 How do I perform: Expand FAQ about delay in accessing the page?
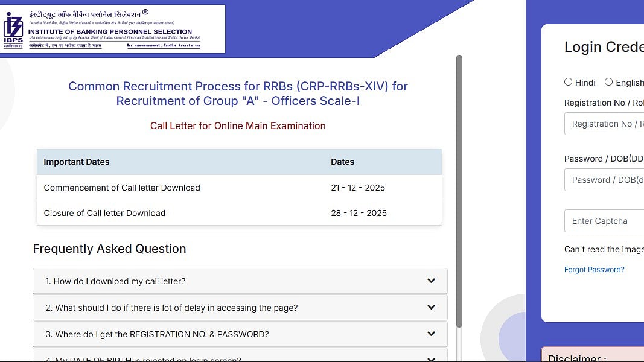pyautogui.click(x=239, y=307)
